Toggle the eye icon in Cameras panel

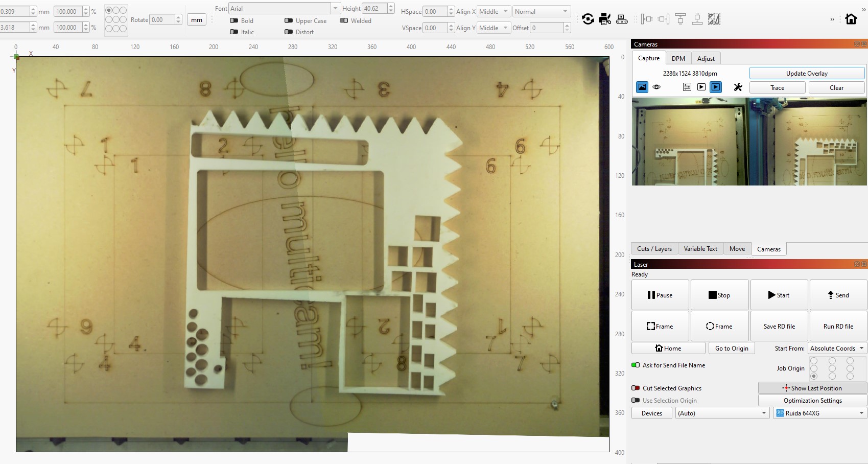point(656,87)
